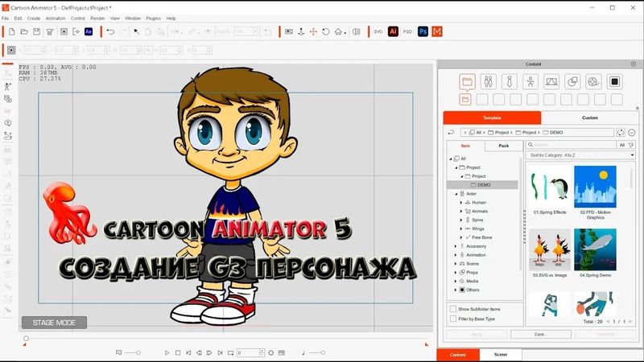Image resolution: width=644 pixels, height=362 pixels.
Task: Launch Photoshop (Ps) PSD editor
Action: tap(423, 31)
